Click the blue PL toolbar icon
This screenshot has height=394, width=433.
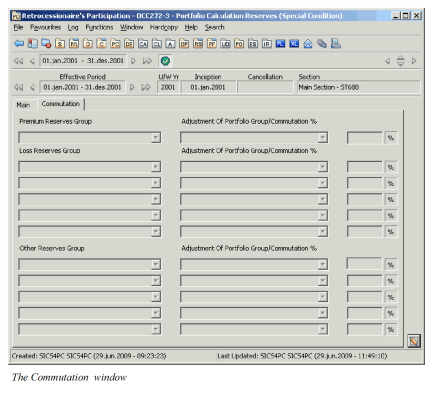point(280,44)
